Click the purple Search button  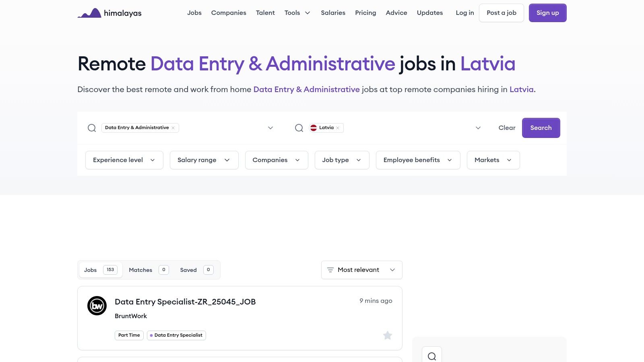(541, 128)
